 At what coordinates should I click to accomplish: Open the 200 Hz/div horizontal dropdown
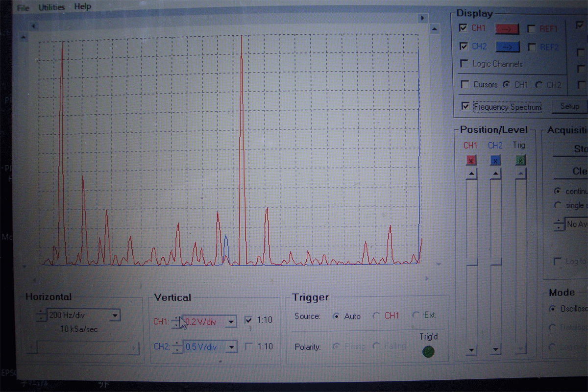114,316
